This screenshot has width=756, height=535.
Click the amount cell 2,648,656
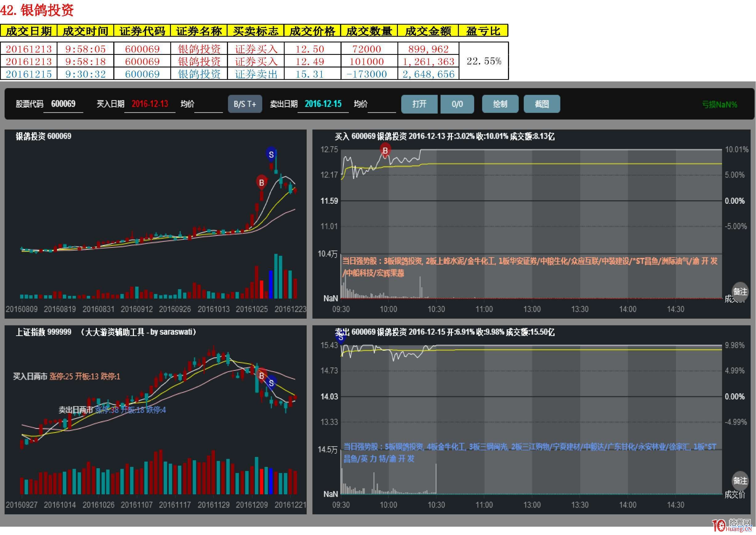428,74
